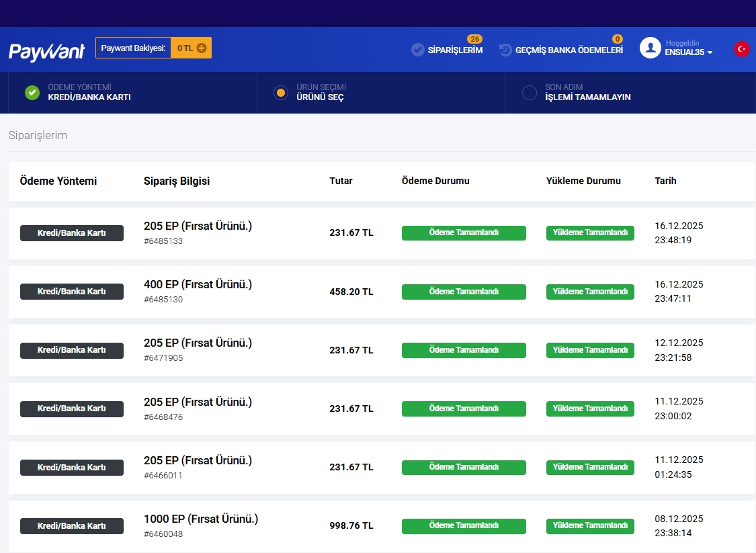Select order number #6466011
Viewport: 756px width, 553px height.
(x=163, y=475)
